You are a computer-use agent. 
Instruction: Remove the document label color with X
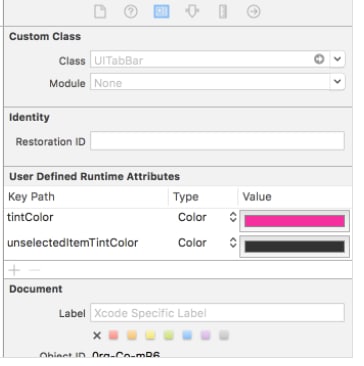click(x=97, y=335)
